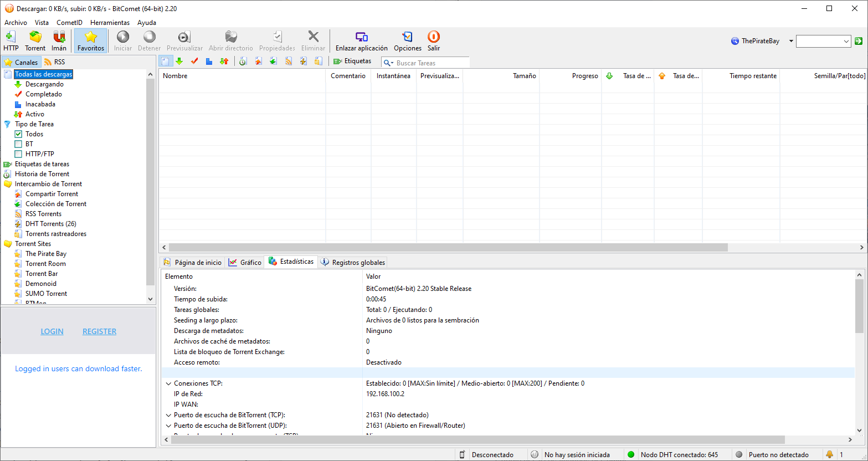
Task: Click the Salir exit icon
Action: pyautogui.click(x=434, y=41)
